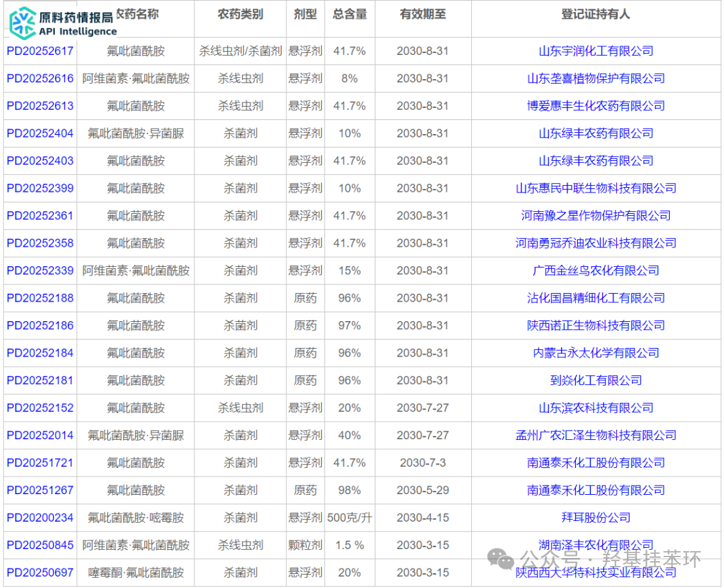
Task: Open holder 陕西诺正生物科技有限公司 link
Action: click(x=596, y=326)
